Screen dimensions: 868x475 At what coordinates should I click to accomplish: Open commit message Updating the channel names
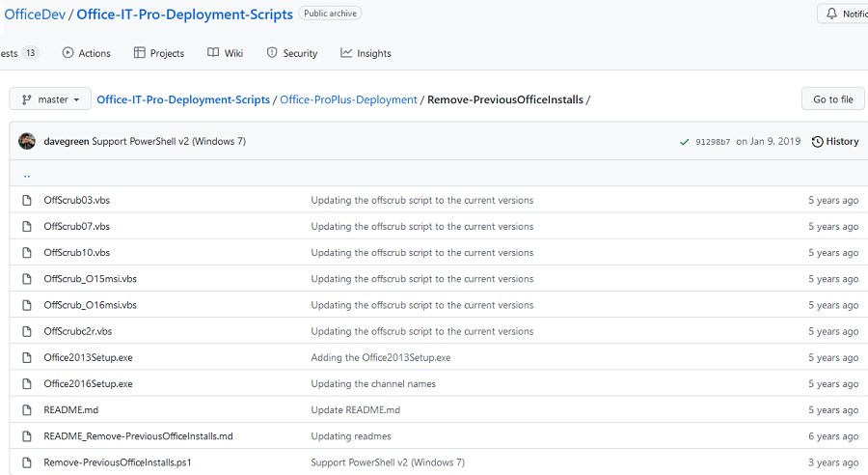(x=373, y=383)
